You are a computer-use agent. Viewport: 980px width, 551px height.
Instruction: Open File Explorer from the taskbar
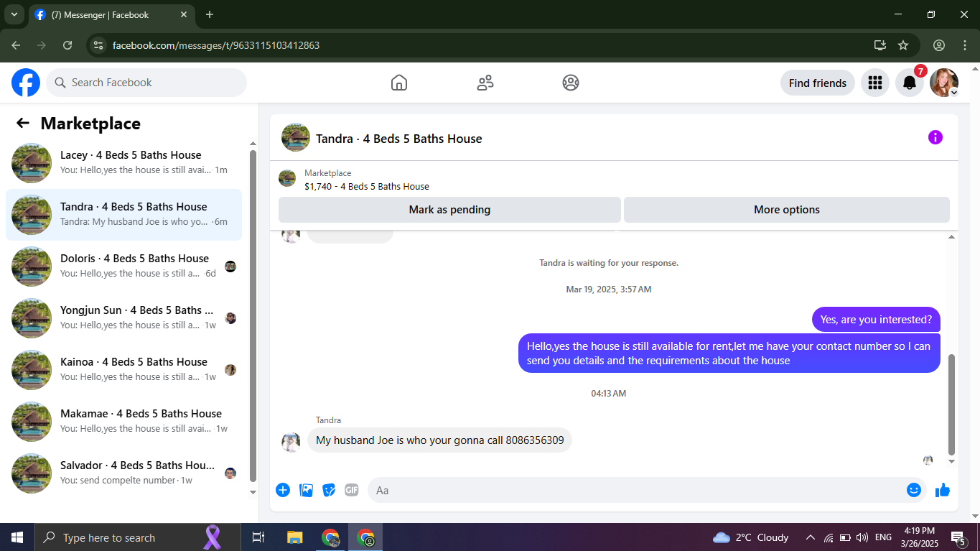click(x=294, y=537)
